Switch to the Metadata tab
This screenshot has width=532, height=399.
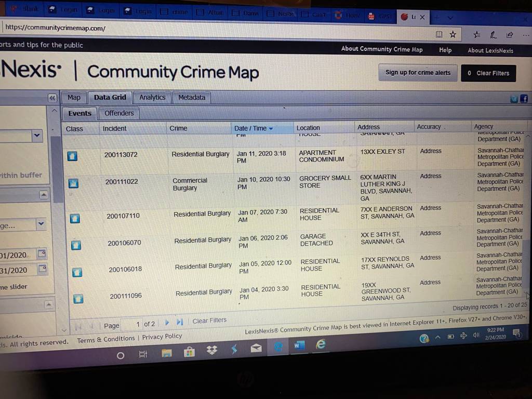(192, 97)
